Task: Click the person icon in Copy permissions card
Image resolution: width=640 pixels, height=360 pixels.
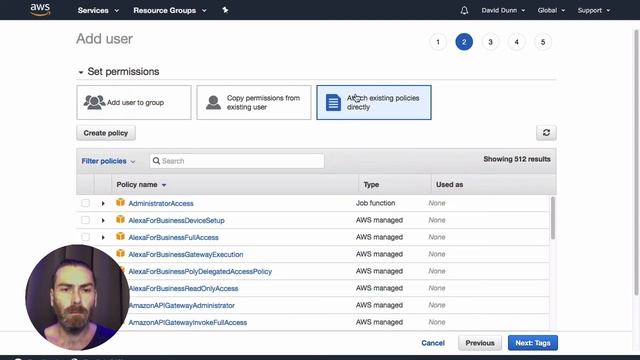Action: [213, 102]
